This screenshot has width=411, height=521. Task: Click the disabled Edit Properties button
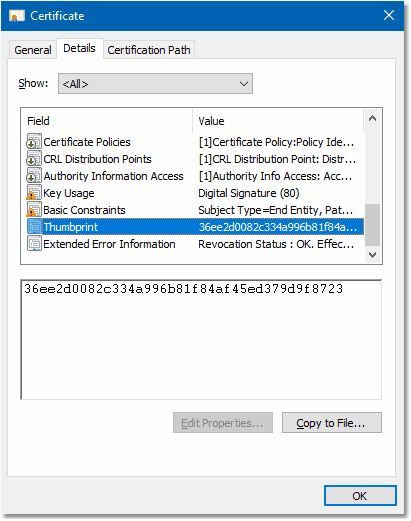(x=223, y=423)
